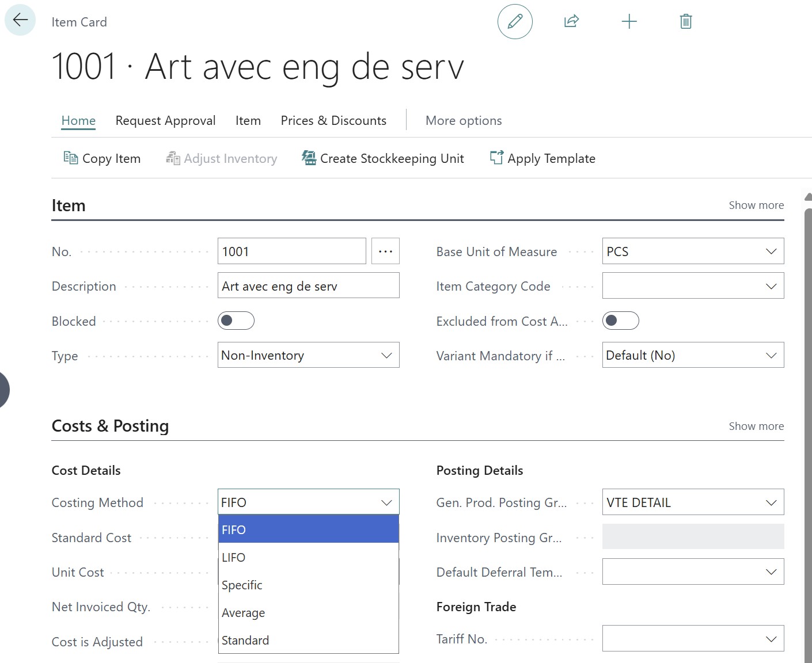Open the Request Approval menu
Screen dimensions: 812x663
coord(165,121)
